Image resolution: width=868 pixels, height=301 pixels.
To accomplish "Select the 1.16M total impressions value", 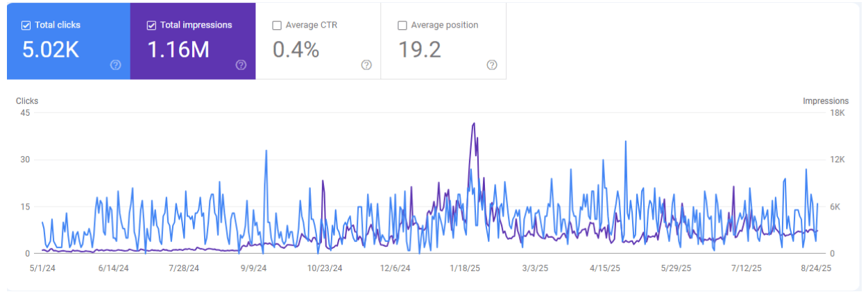I will 178,50.
